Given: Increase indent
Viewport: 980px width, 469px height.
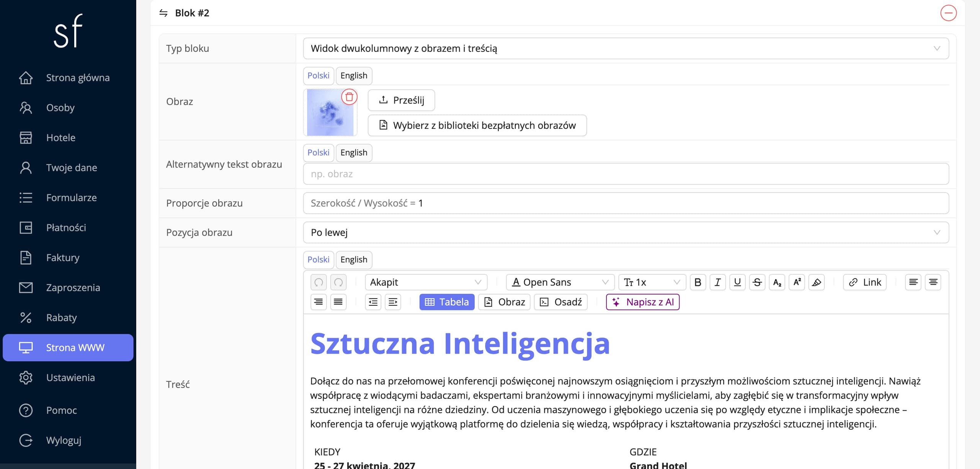Looking at the screenshot, I should tap(393, 302).
